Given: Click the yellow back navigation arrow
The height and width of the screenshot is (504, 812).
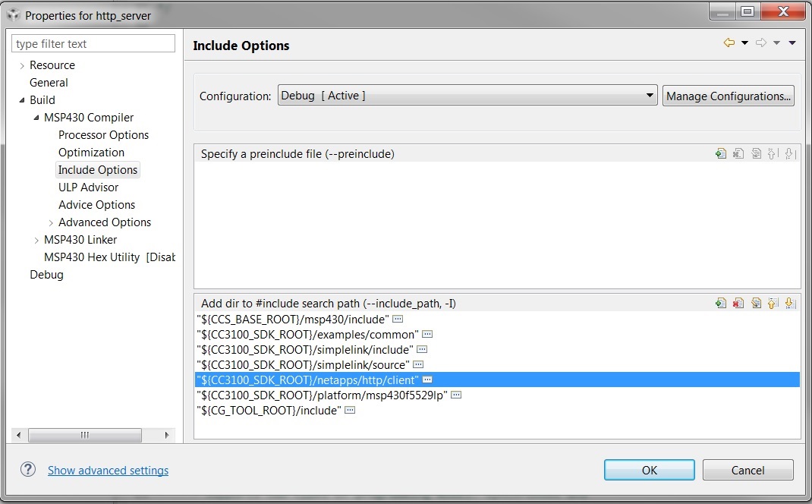Looking at the screenshot, I should (x=729, y=43).
